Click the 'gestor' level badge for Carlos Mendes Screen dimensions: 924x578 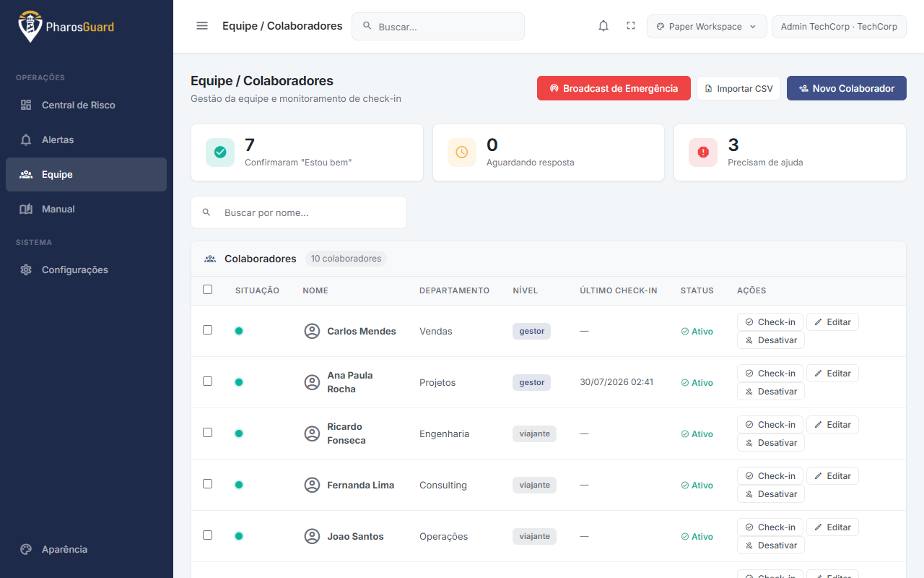coord(532,331)
